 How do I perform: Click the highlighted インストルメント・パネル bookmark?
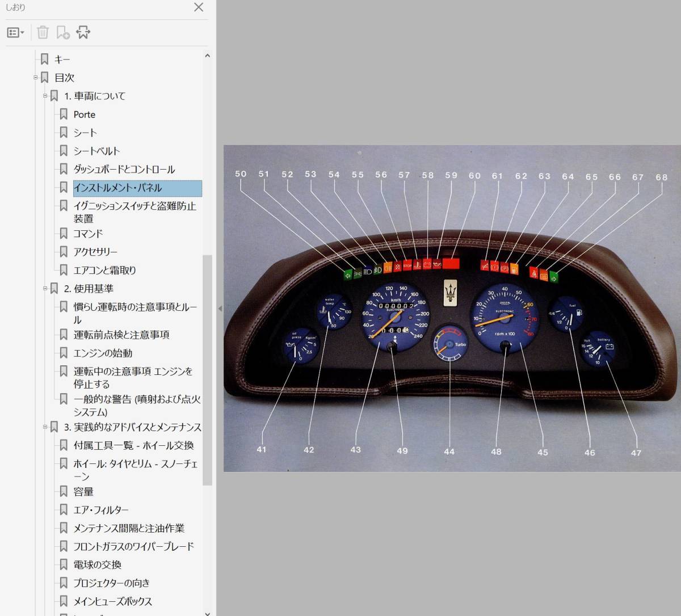tap(137, 188)
